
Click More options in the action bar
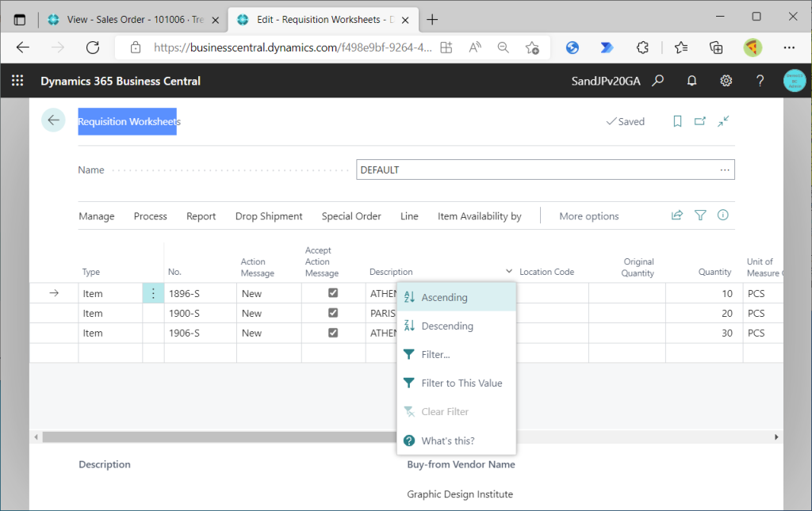tap(589, 215)
